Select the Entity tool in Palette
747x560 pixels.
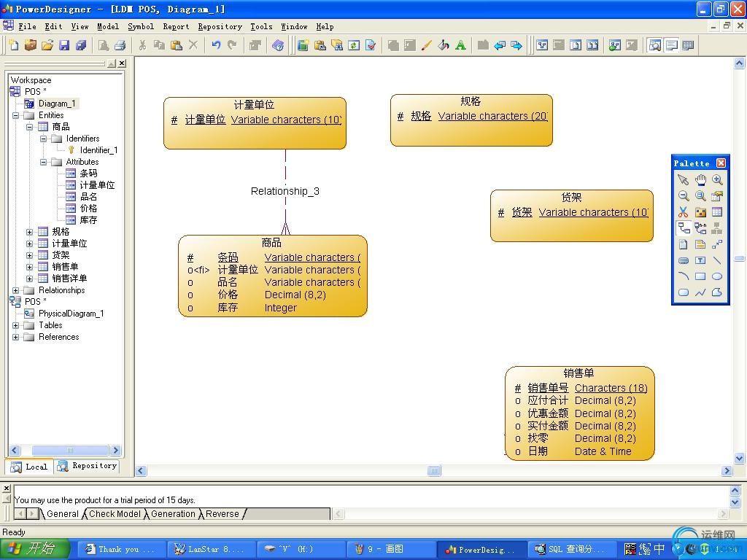717,212
